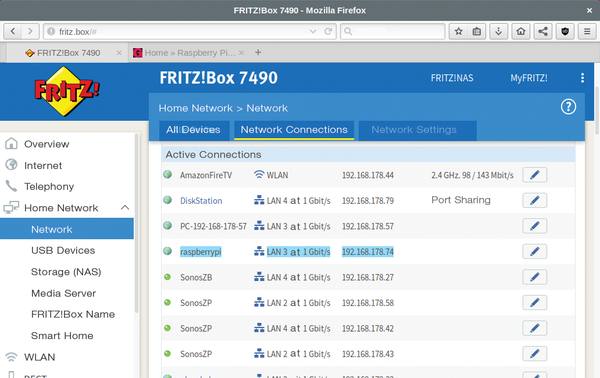Click the SonosZB device name

tap(196, 277)
